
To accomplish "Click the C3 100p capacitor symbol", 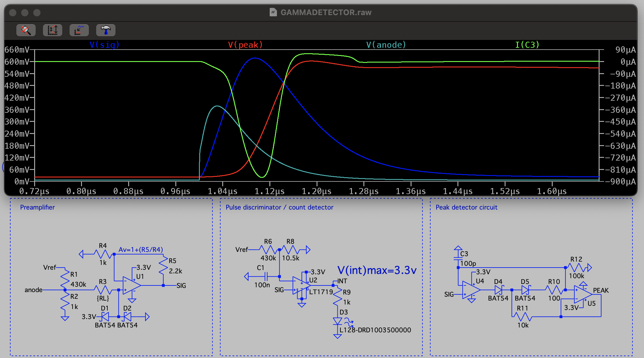I will [x=458, y=259].
